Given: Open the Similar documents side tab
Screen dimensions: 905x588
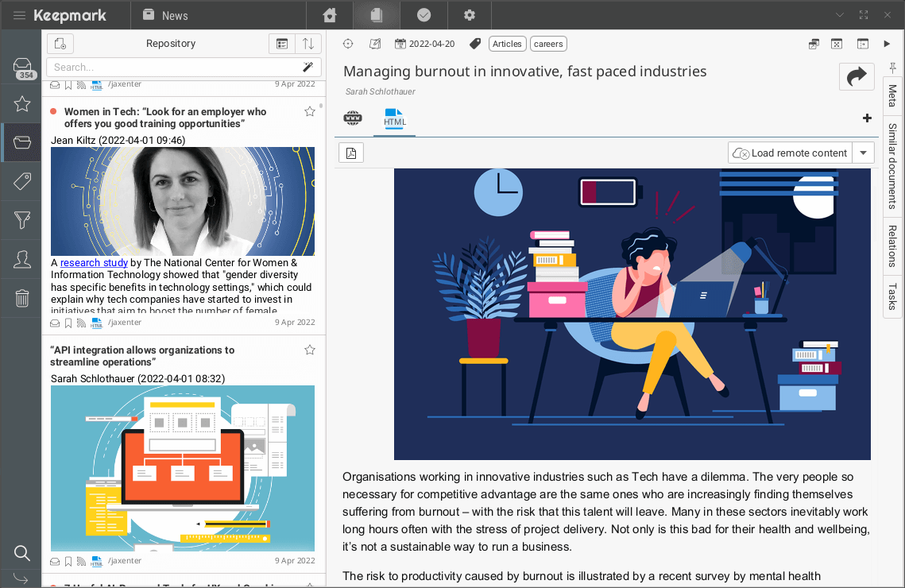Looking at the screenshot, I should click(892, 165).
